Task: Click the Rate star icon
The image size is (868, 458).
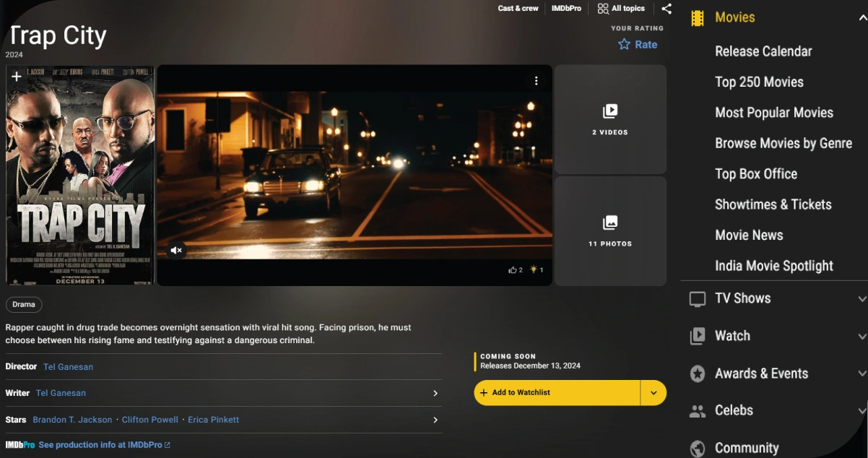Action: pos(624,45)
